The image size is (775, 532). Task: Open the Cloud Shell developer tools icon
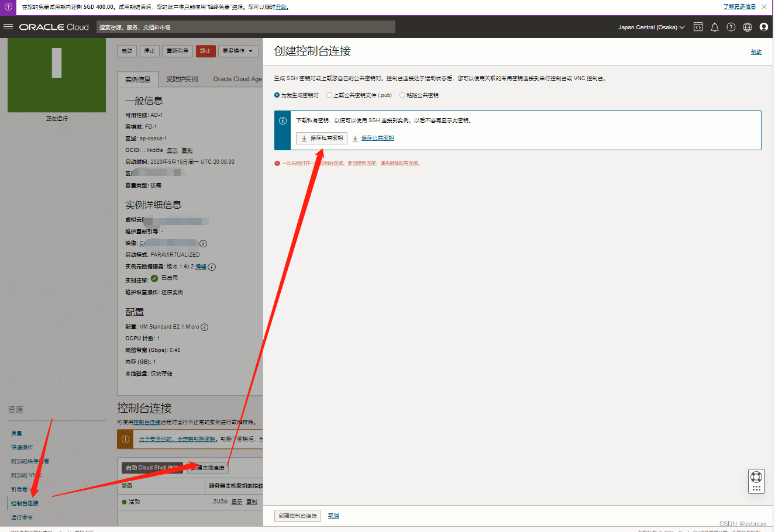click(x=698, y=27)
